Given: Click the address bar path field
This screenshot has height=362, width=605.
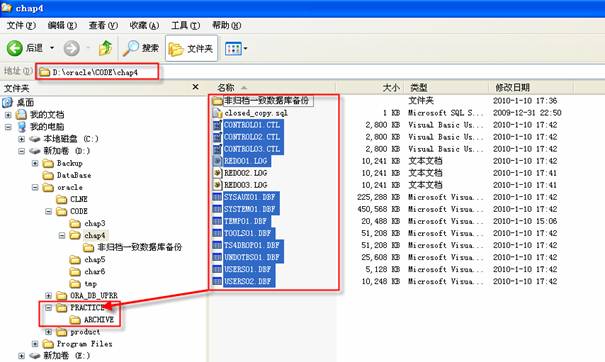Looking at the screenshot, I should [x=320, y=72].
